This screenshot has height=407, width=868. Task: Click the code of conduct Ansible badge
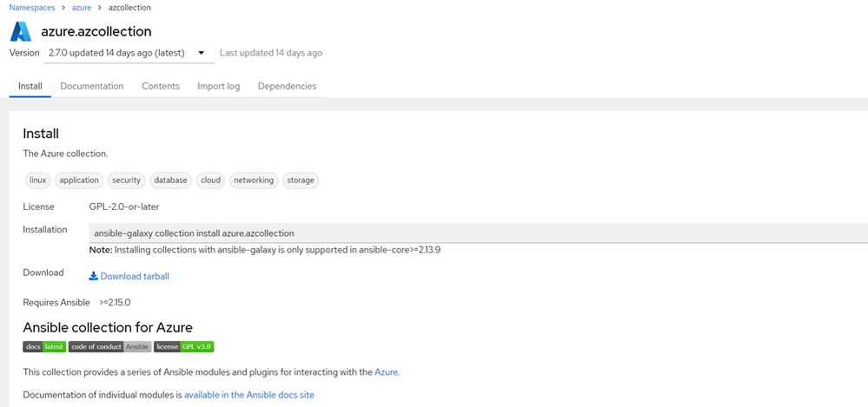[x=109, y=347]
